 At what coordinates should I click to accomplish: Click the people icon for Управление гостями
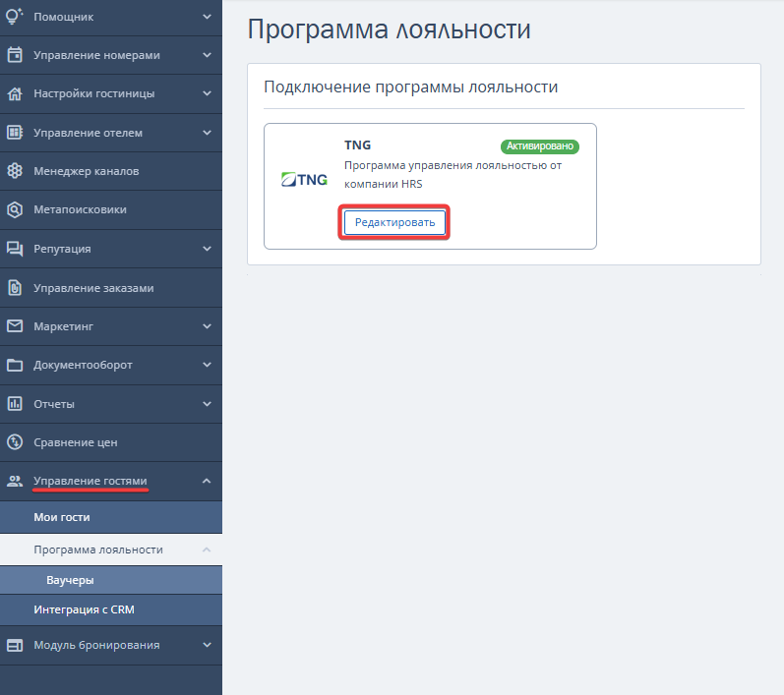[15, 481]
